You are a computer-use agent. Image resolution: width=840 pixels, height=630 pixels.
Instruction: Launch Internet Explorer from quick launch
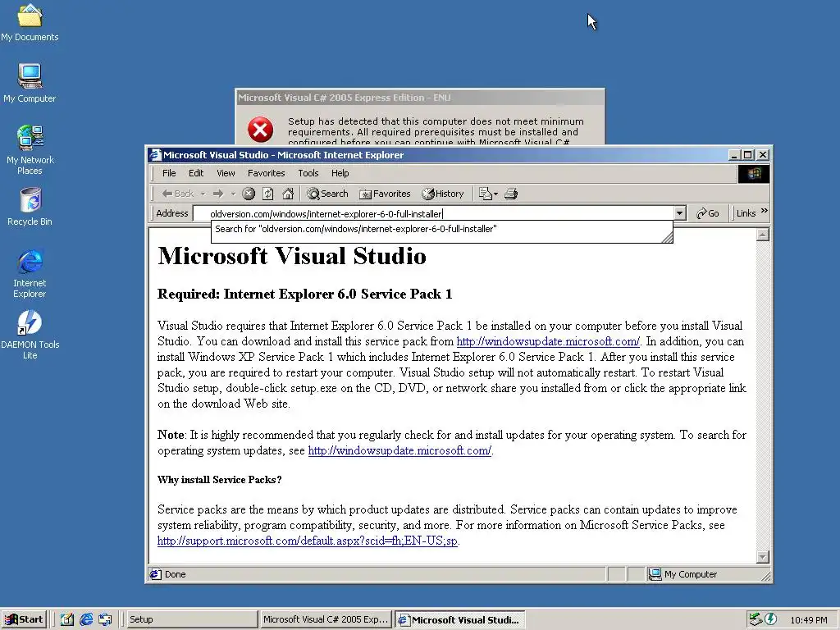point(85,619)
